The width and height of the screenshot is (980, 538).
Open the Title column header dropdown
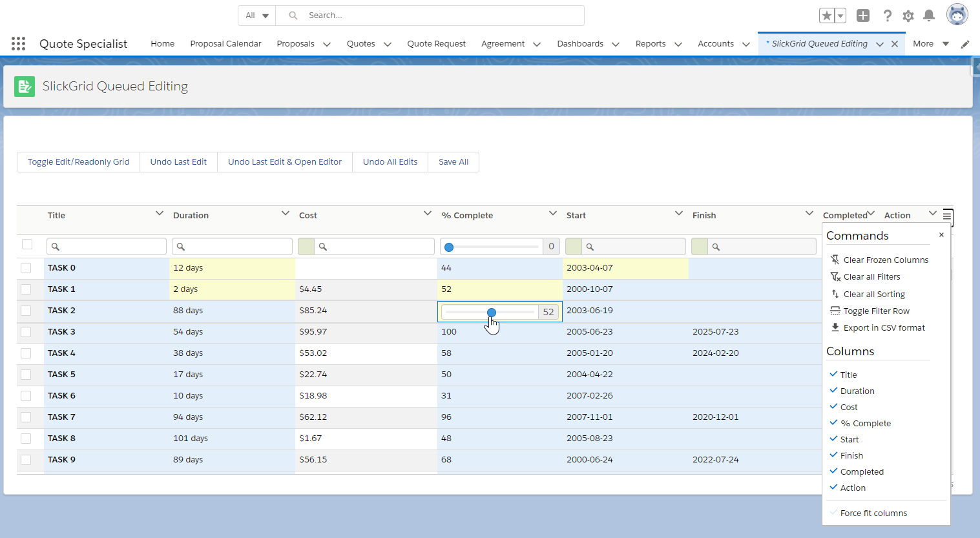point(159,213)
